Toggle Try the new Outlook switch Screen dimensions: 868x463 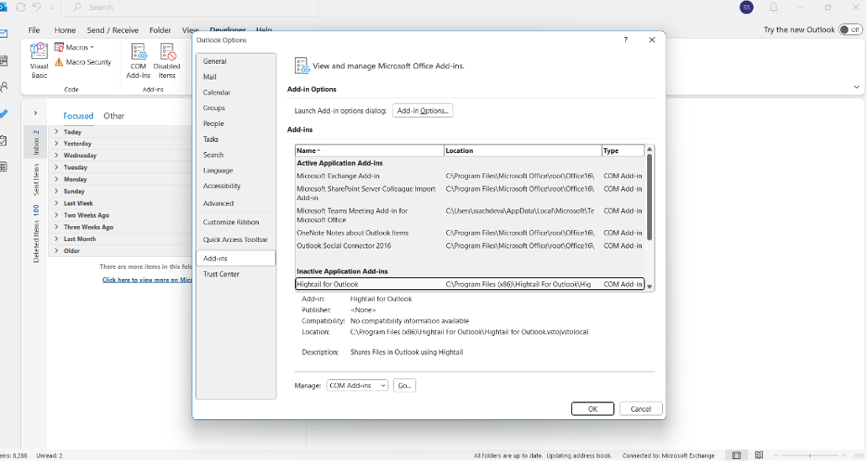click(x=850, y=29)
